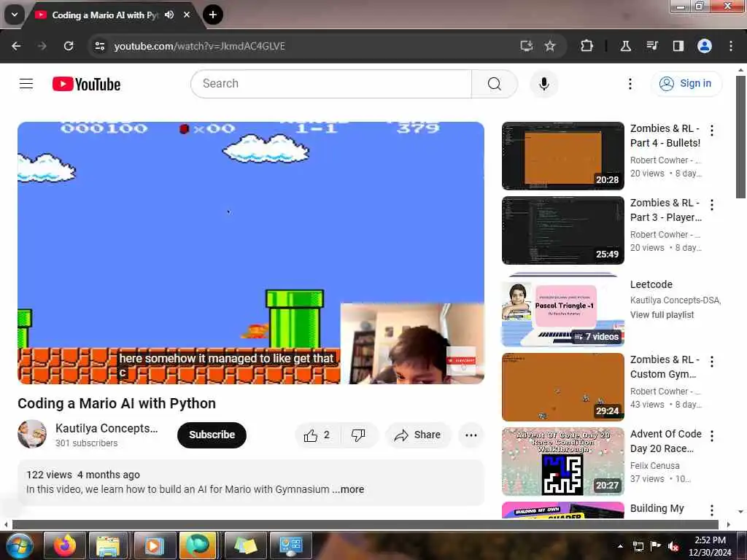The width and height of the screenshot is (747, 560).
Task: Open Chrome's three-dot main menu
Action: point(730,46)
